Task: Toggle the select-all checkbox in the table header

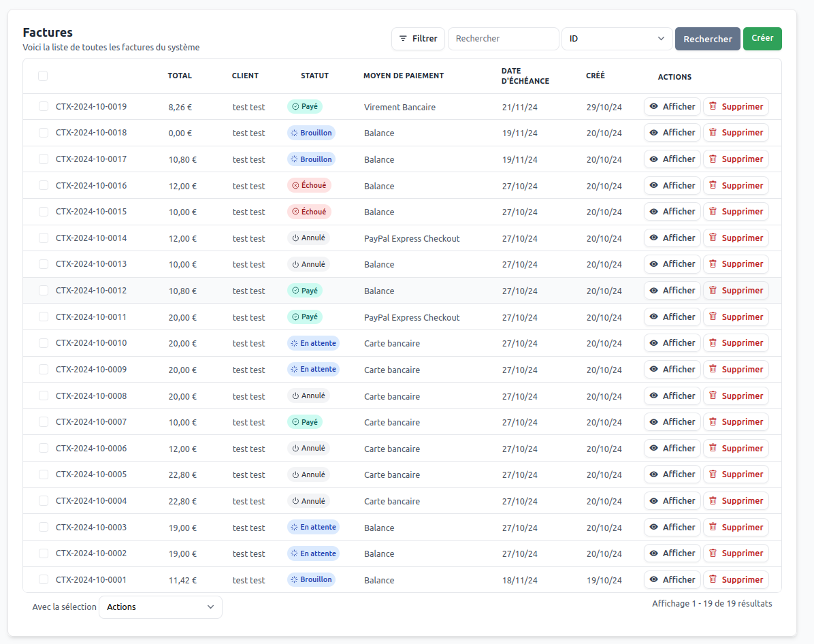Action: point(43,76)
